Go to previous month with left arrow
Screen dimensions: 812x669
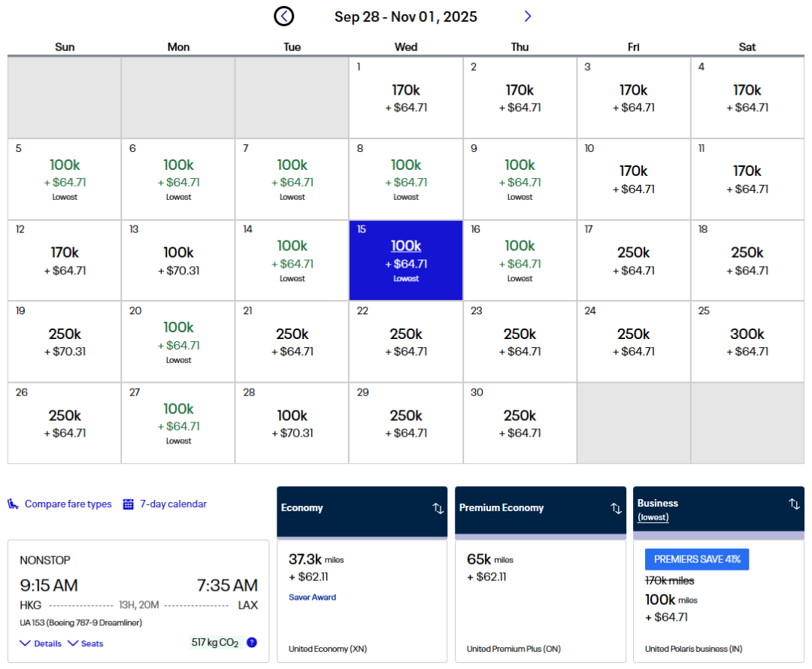click(283, 16)
